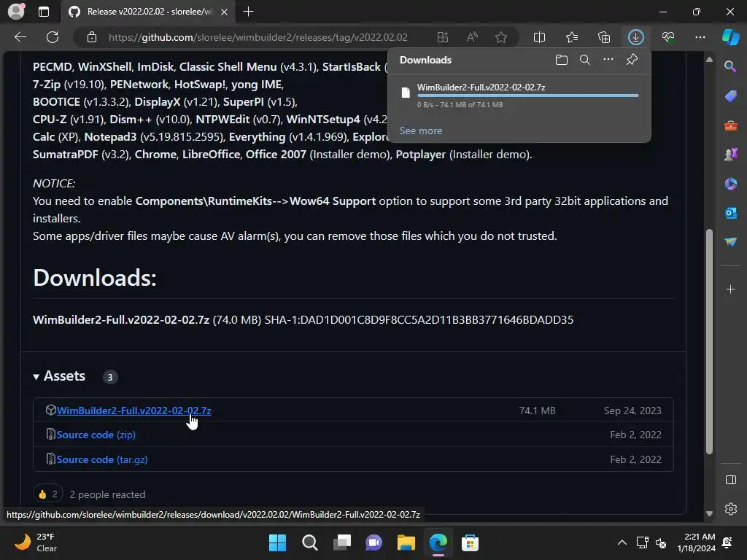
Task: Open Microsoft Store from the taskbar
Action: 470,542
